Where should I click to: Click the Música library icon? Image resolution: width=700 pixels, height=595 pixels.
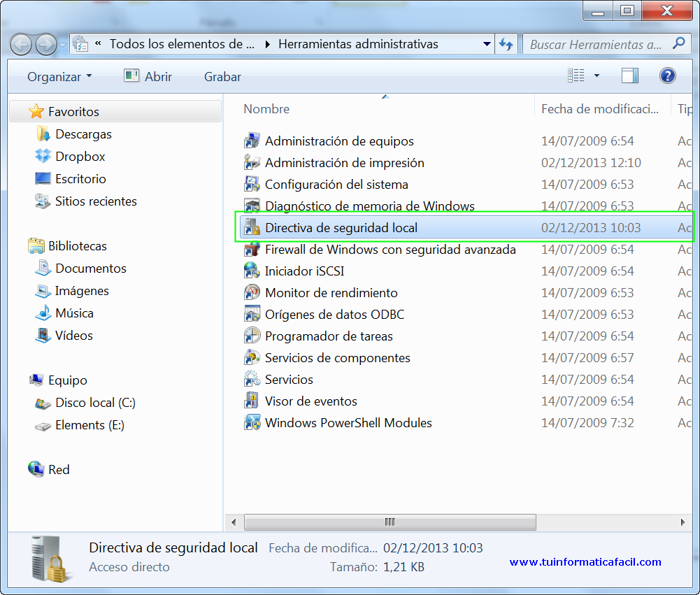[x=43, y=313]
